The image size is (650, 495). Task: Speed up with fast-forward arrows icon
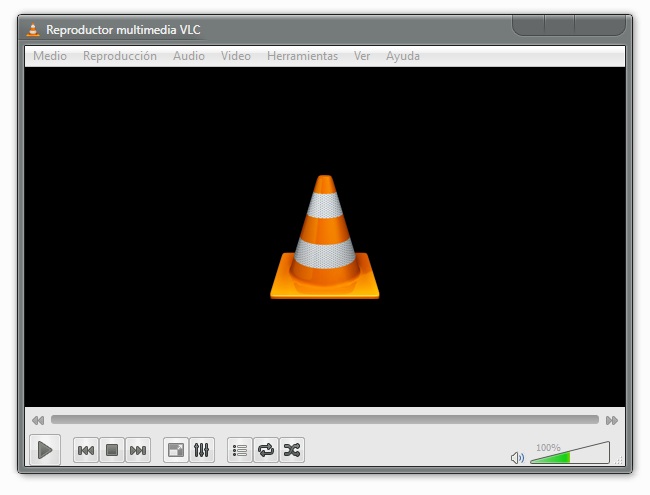tap(611, 420)
